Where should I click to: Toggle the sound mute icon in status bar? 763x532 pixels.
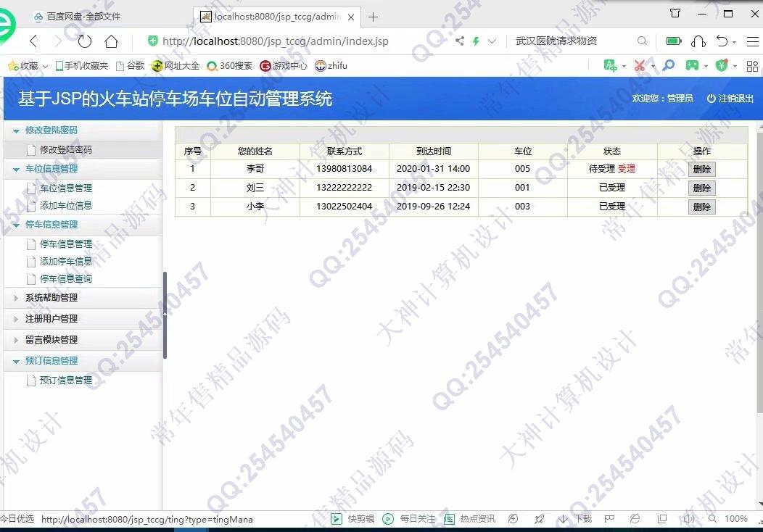pos(688,519)
